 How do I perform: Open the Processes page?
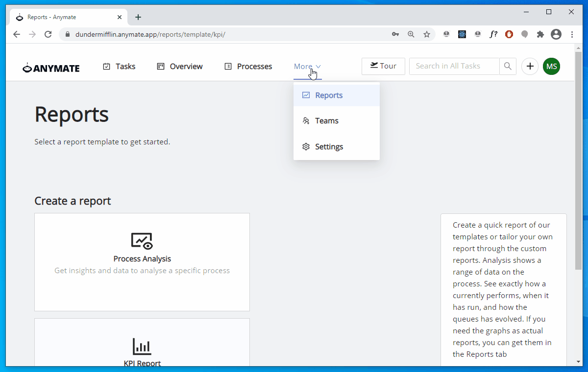tap(248, 66)
